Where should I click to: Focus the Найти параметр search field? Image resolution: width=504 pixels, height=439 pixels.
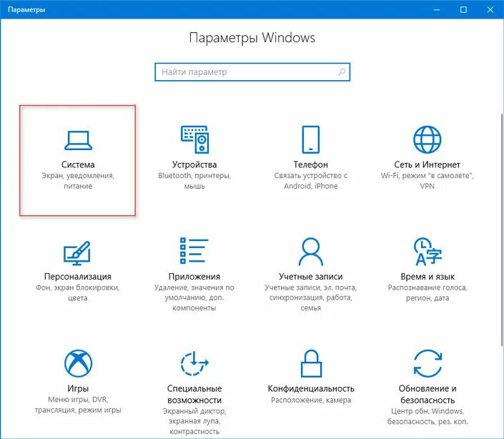tap(252, 72)
